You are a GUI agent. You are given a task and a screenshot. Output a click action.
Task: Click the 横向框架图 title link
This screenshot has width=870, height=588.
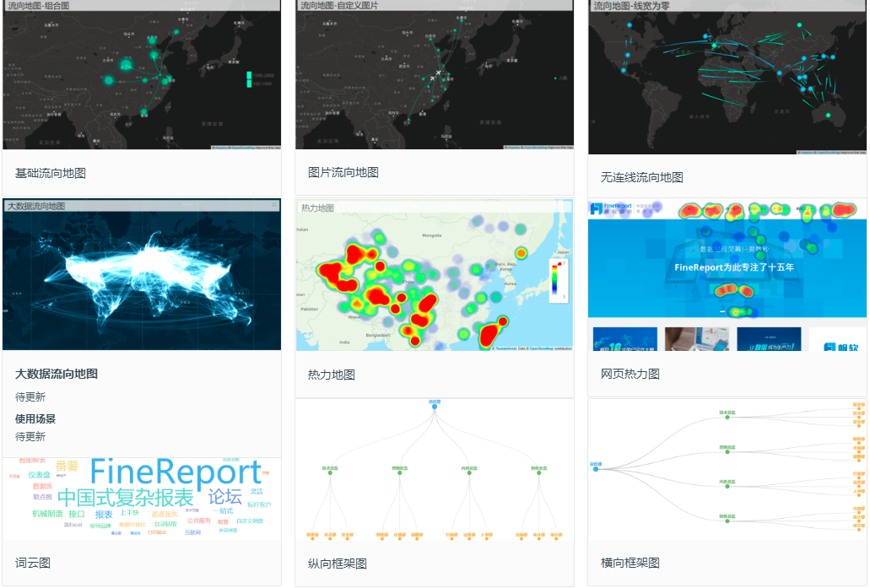pyautogui.click(x=630, y=563)
